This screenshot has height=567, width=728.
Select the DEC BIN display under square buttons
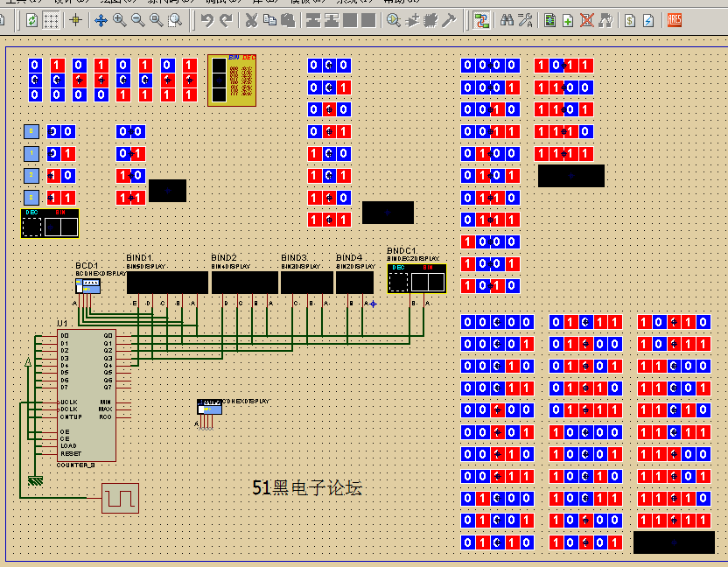coord(50,223)
